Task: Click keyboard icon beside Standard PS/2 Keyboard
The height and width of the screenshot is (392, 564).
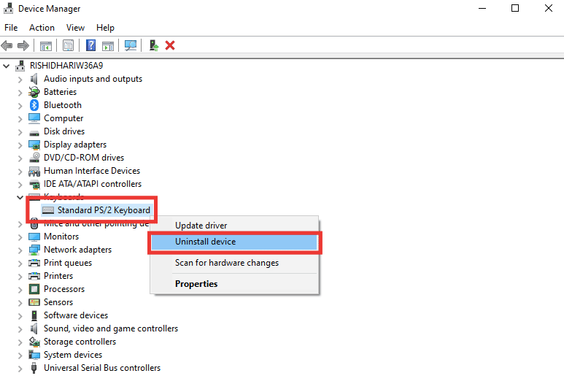Action: tap(48, 210)
